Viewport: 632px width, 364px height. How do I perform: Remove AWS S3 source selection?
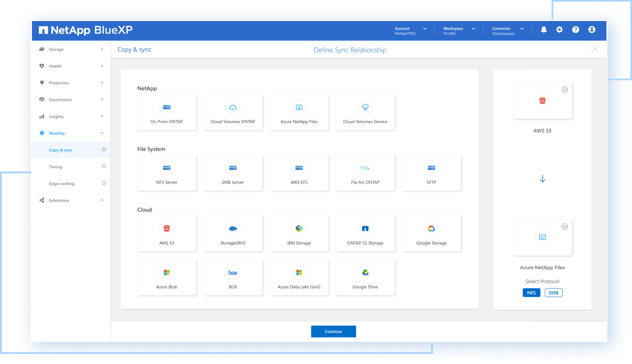[x=564, y=90]
